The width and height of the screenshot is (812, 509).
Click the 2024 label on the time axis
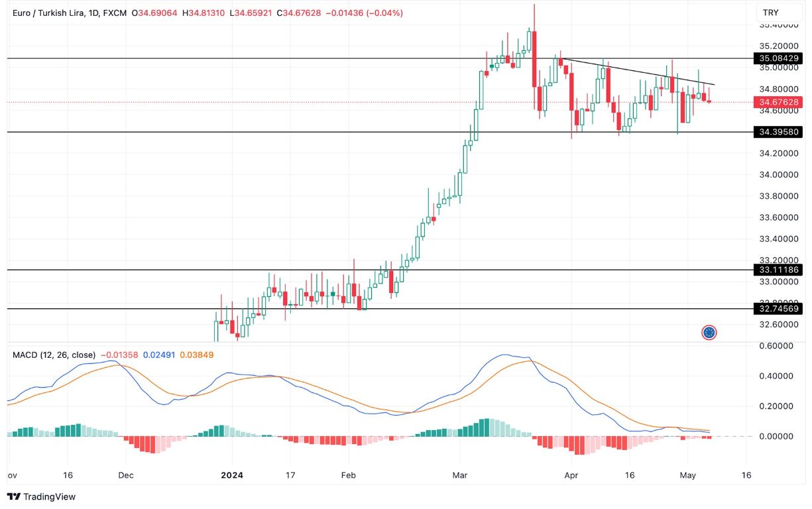(232, 475)
